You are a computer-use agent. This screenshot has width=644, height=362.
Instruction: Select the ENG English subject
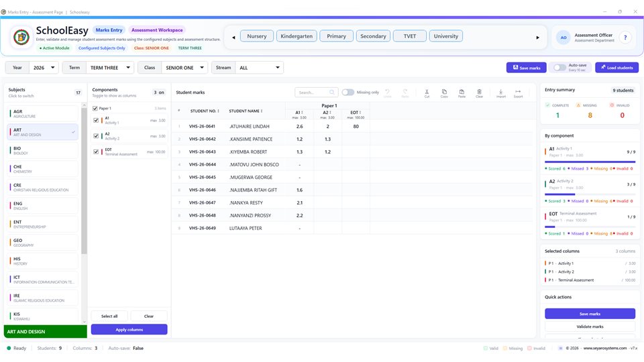[x=43, y=206]
